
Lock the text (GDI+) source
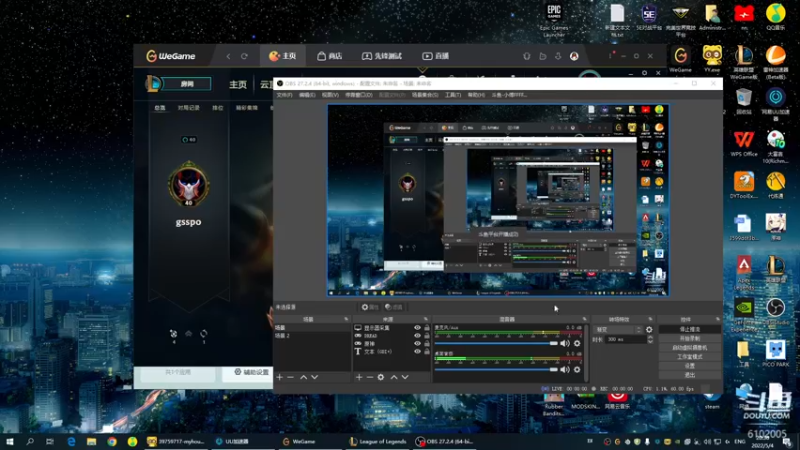(427, 352)
